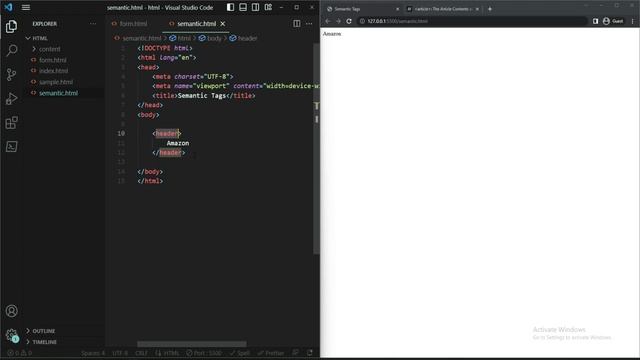The image size is (640, 360).
Task: Change indentation via Spaces: 4
Action: (93, 353)
